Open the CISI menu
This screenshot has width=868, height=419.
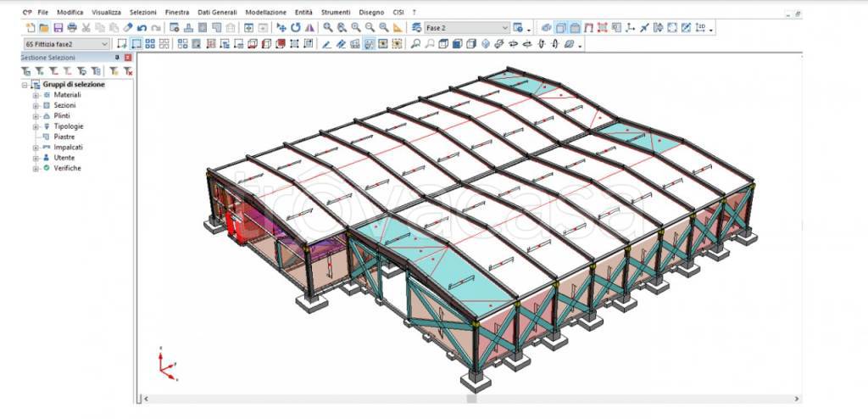click(398, 12)
